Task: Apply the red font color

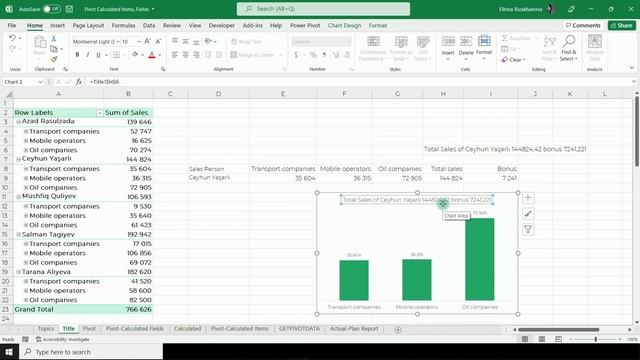Action: pyautogui.click(x=152, y=55)
